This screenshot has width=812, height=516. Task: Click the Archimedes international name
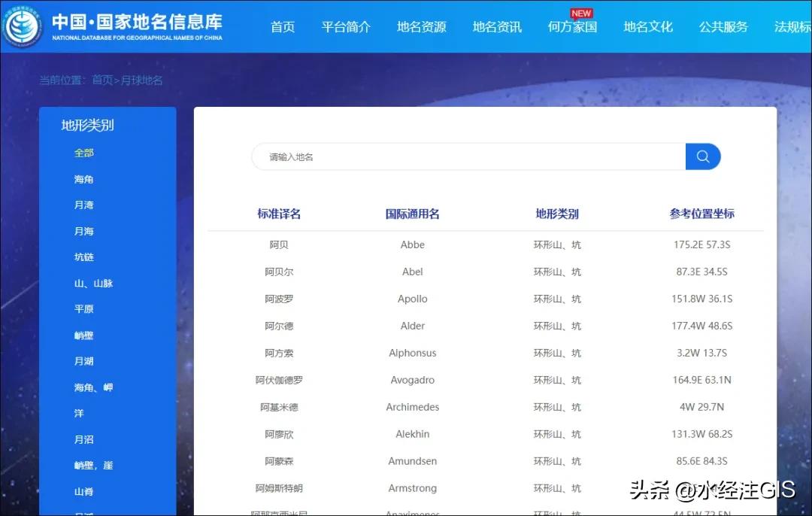click(x=412, y=407)
